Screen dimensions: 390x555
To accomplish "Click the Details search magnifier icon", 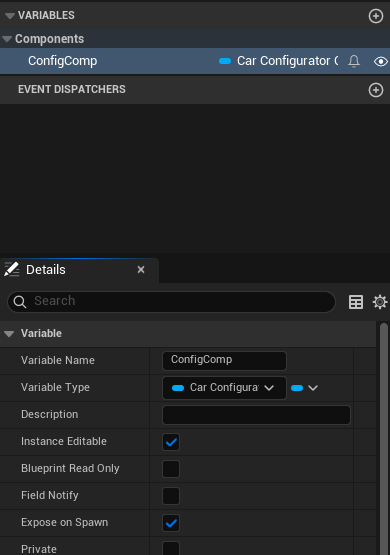I will pyautogui.click(x=19, y=302).
